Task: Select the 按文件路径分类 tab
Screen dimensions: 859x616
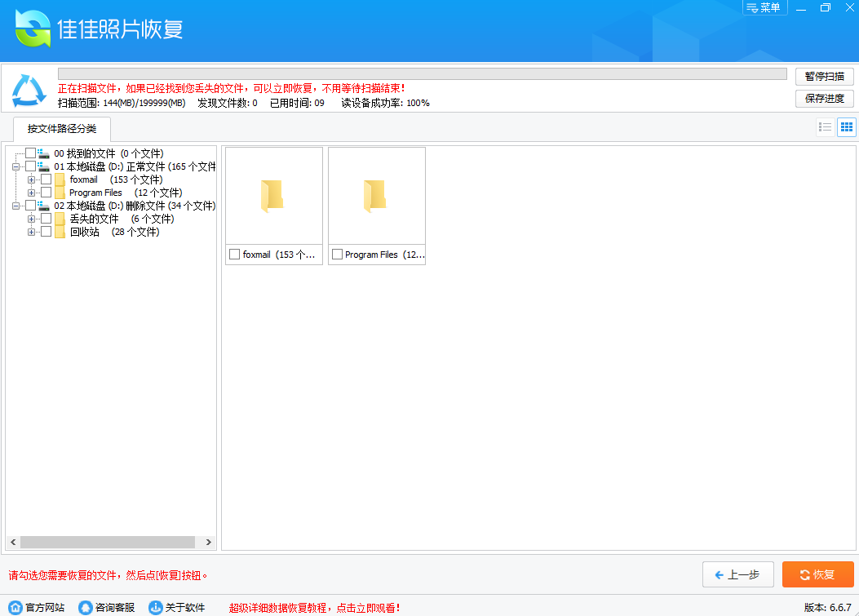Action: point(62,129)
